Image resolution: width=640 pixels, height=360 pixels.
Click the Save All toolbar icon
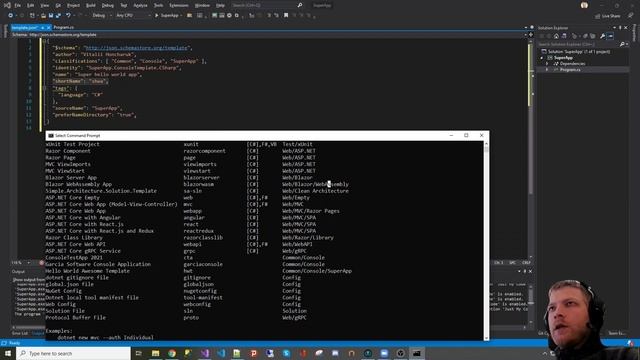point(58,16)
